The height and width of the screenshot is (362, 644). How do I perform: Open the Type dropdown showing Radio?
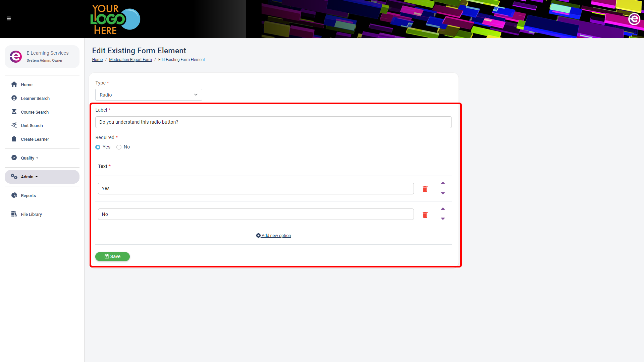149,95
